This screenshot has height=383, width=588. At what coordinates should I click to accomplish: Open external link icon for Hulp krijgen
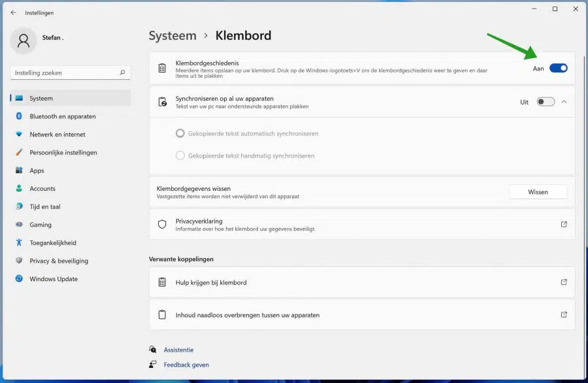tap(564, 282)
